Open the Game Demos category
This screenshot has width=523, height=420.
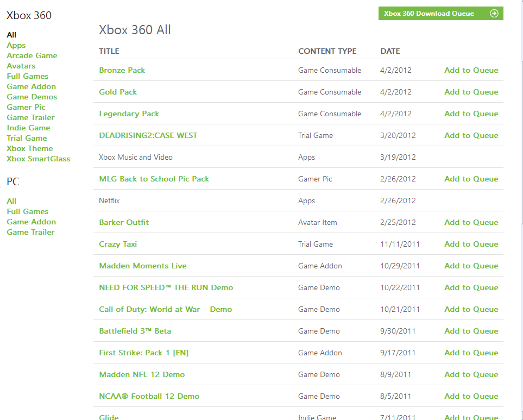tap(31, 97)
